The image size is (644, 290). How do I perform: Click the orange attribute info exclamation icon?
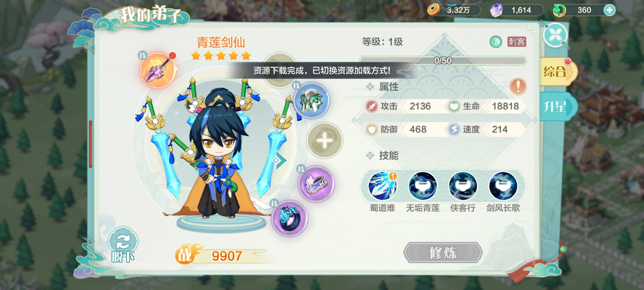tap(518, 87)
